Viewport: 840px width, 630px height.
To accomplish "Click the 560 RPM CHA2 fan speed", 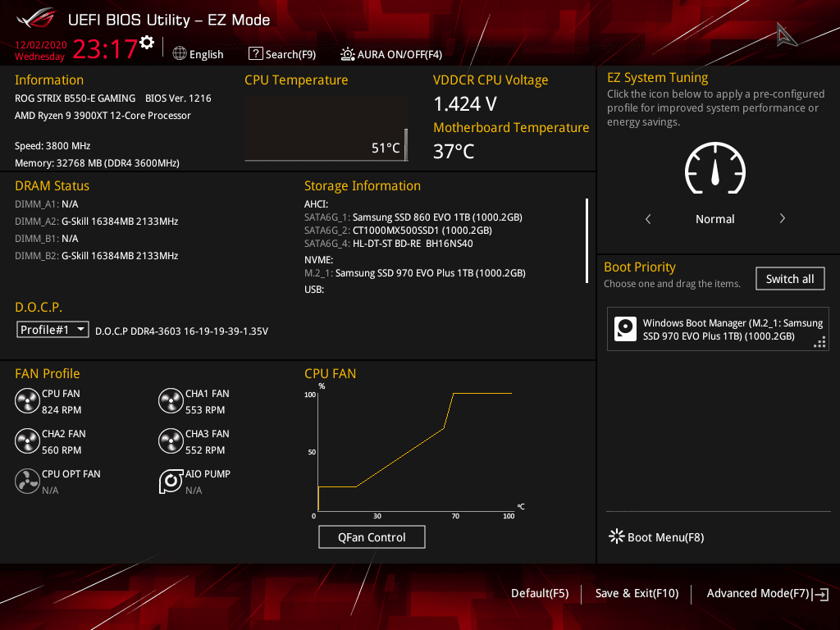I will [x=62, y=450].
